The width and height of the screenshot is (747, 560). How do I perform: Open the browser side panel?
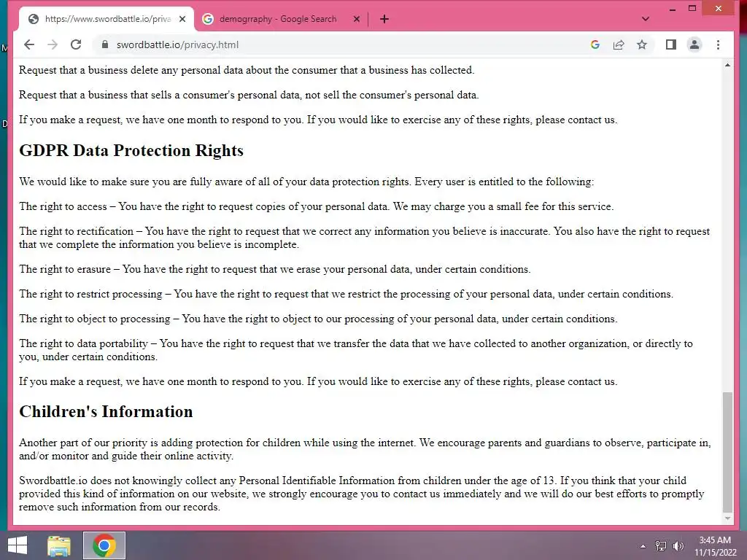[671, 44]
